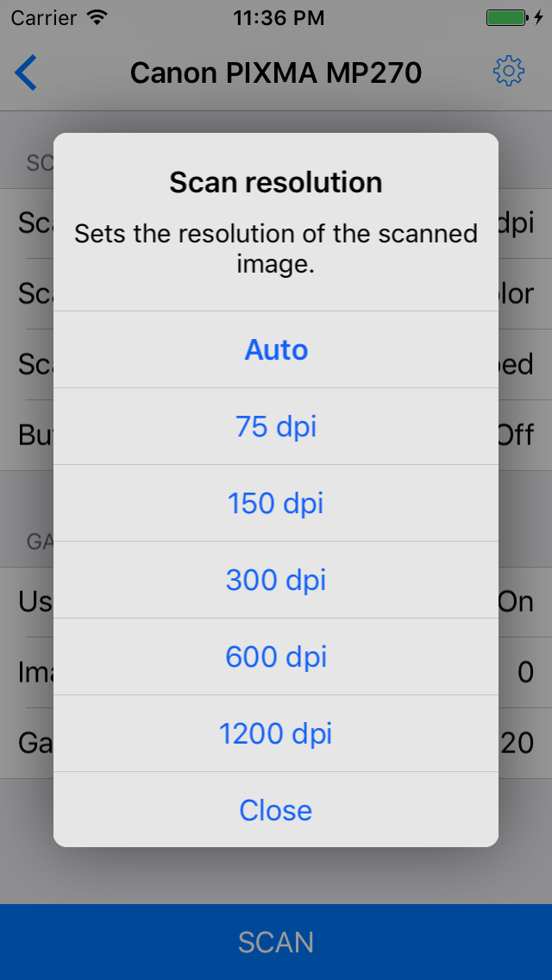Select Auto scan resolution

[276, 349]
